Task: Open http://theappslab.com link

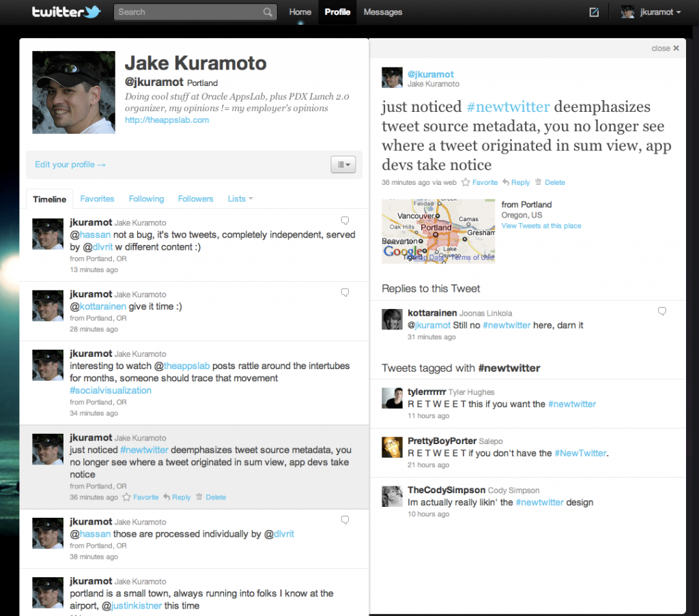Action: pyautogui.click(x=167, y=120)
